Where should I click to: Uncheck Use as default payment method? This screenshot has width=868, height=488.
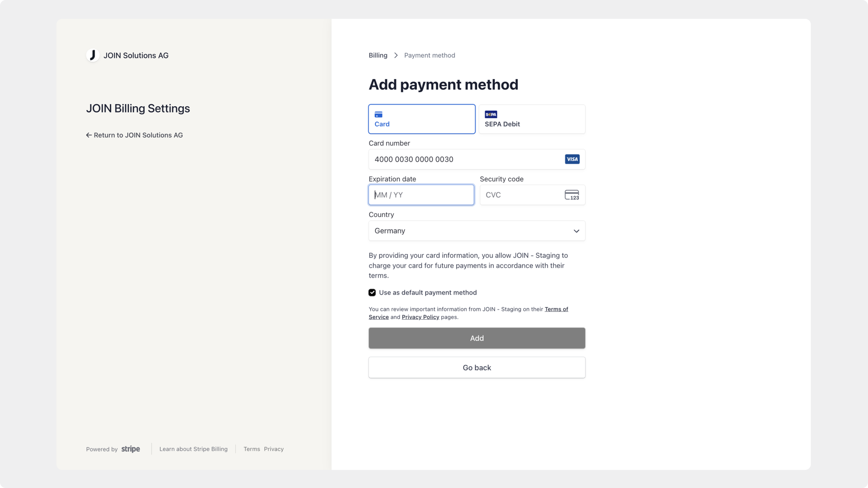tap(372, 293)
